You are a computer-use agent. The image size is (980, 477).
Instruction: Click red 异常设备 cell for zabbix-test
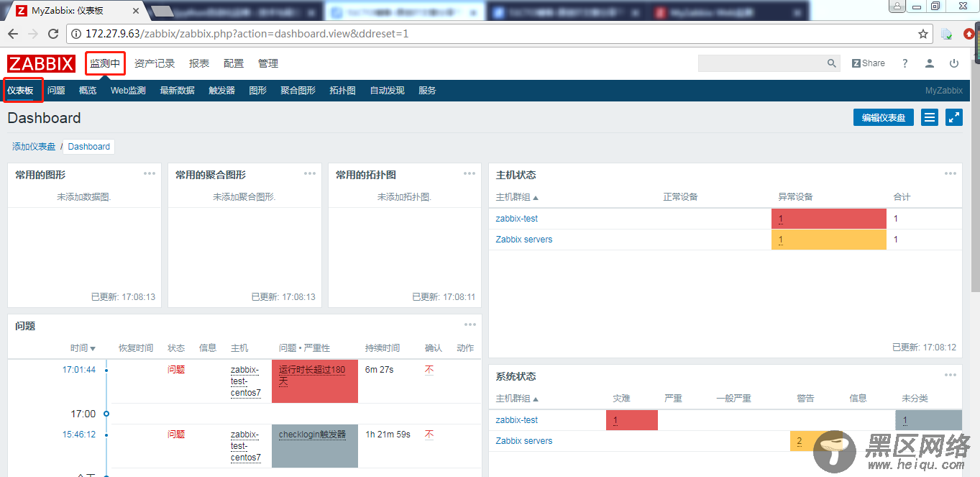click(x=828, y=219)
